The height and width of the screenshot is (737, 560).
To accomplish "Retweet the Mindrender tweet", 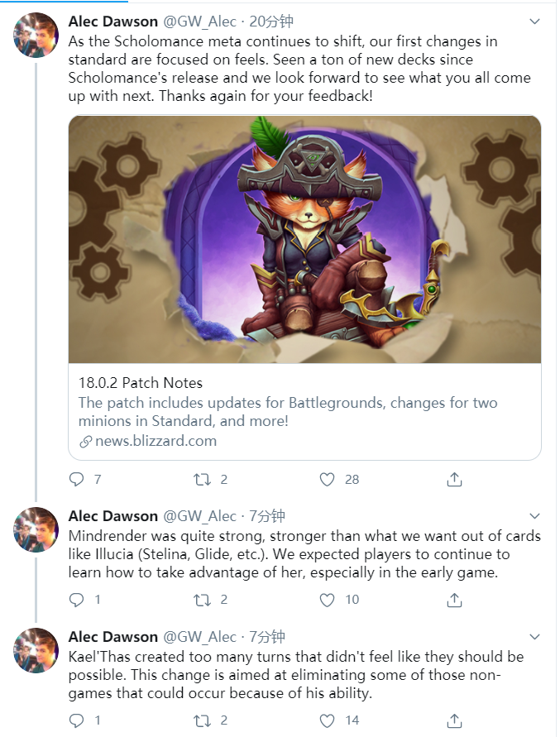I will tap(202, 600).
